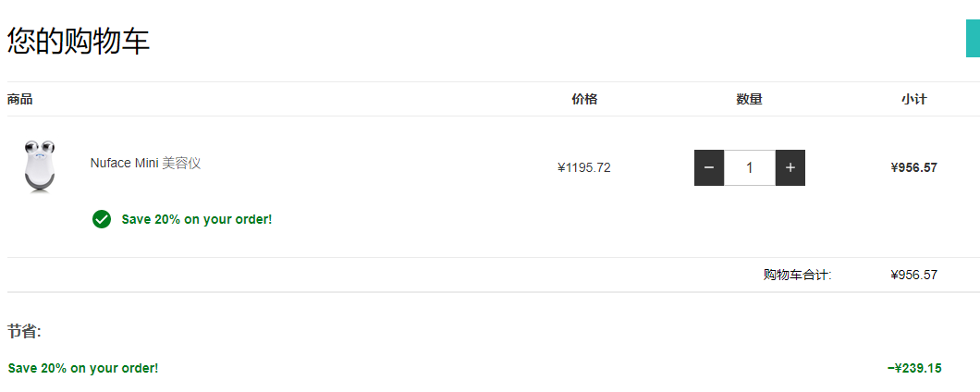The height and width of the screenshot is (392, 980).
Task: Open the Nuface Mini 美容仪 product link
Action: 146,163
